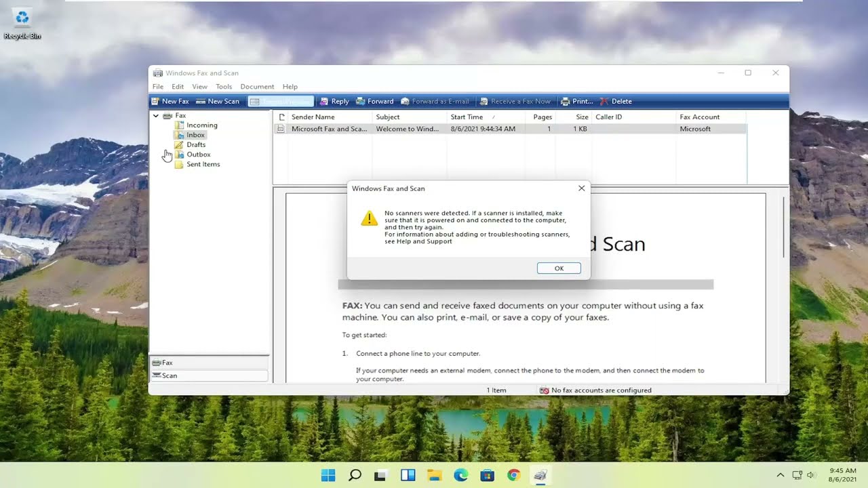Screen dimensions: 868x488
Task: Open Task View on the taskbar
Action: [x=381, y=475]
